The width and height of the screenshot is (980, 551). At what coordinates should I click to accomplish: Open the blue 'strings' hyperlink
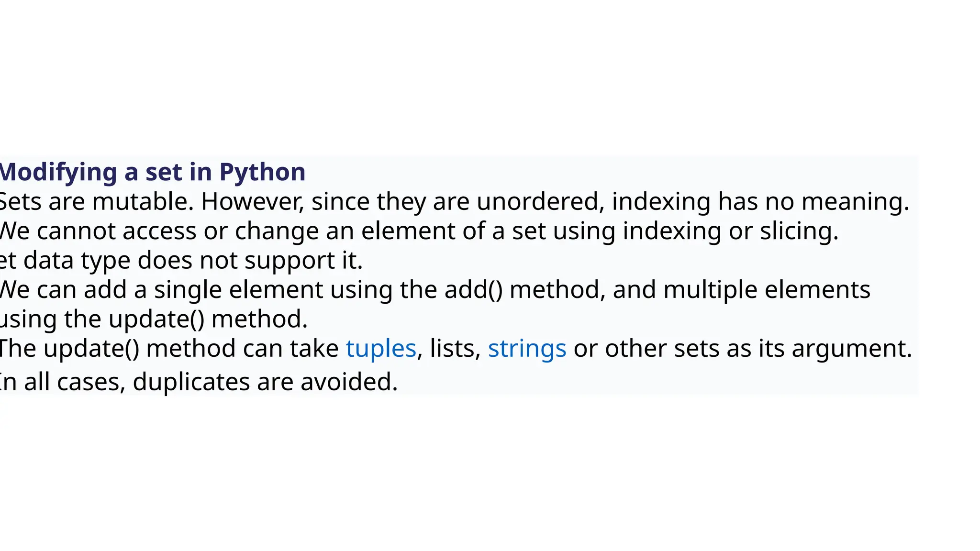click(x=527, y=348)
